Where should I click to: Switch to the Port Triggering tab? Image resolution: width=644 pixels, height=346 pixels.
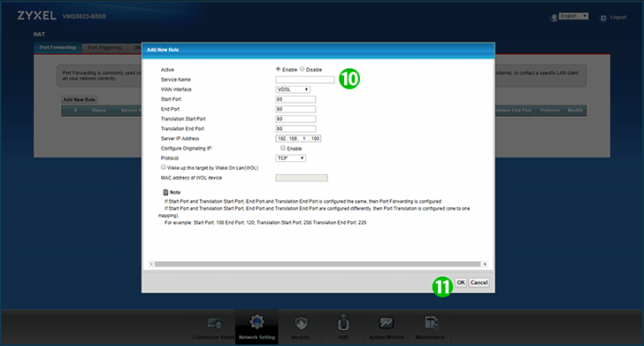coord(104,48)
